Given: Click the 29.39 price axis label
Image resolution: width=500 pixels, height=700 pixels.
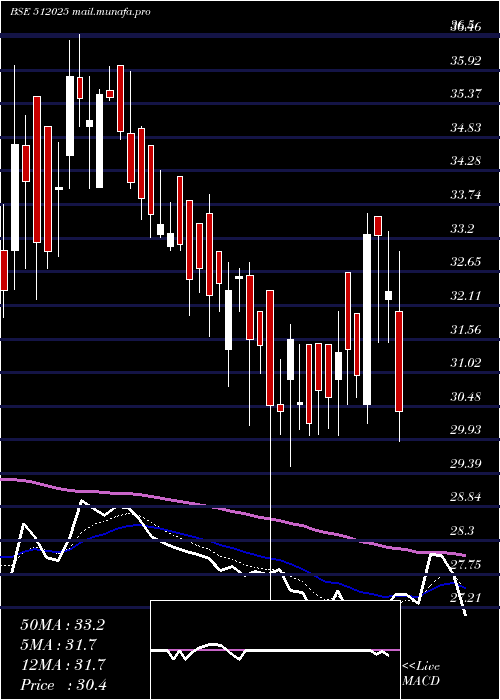Looking at the screenshot, I should point(466,464).
